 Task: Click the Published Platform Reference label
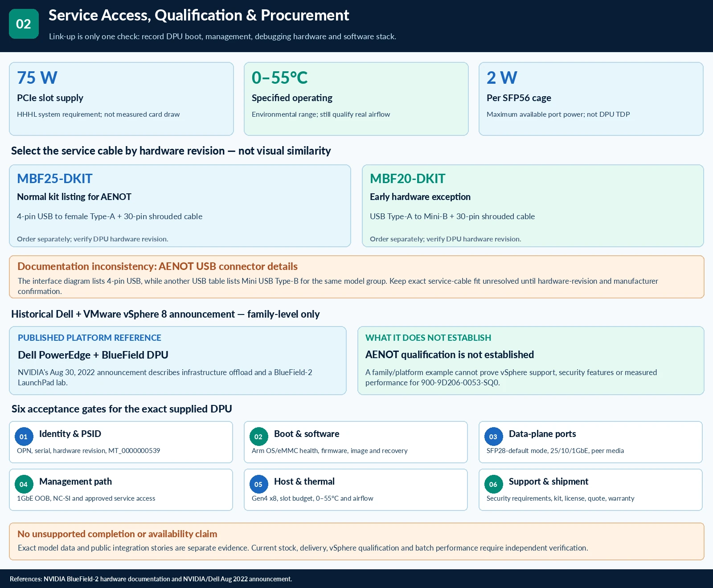click(90, 338)
